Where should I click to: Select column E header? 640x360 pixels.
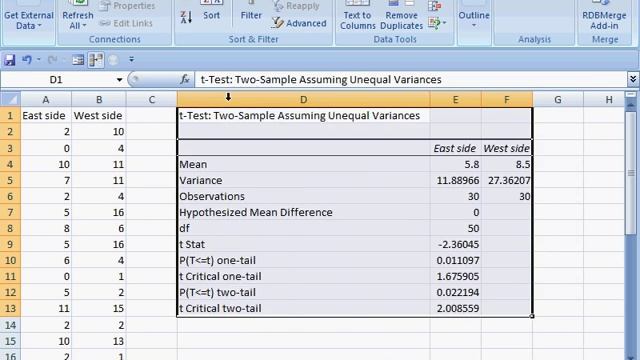tap(456, 100)
